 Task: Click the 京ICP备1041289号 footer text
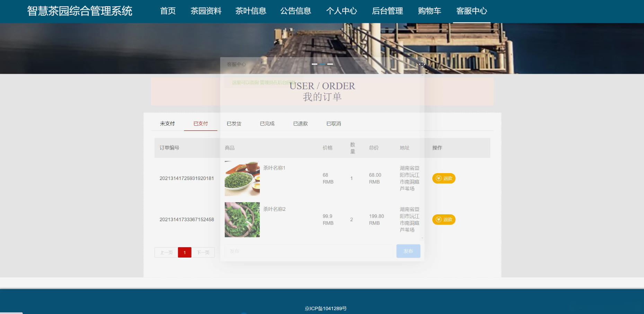pyautogui.click(x=326, y=308)
